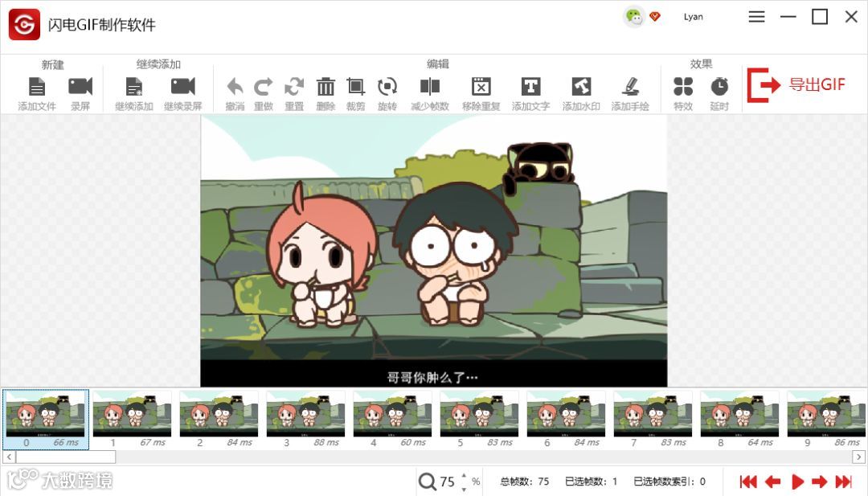Click the timeline scrollbar right arrow
This screenshot has height=496, width=868.
(x=858, y=457)
